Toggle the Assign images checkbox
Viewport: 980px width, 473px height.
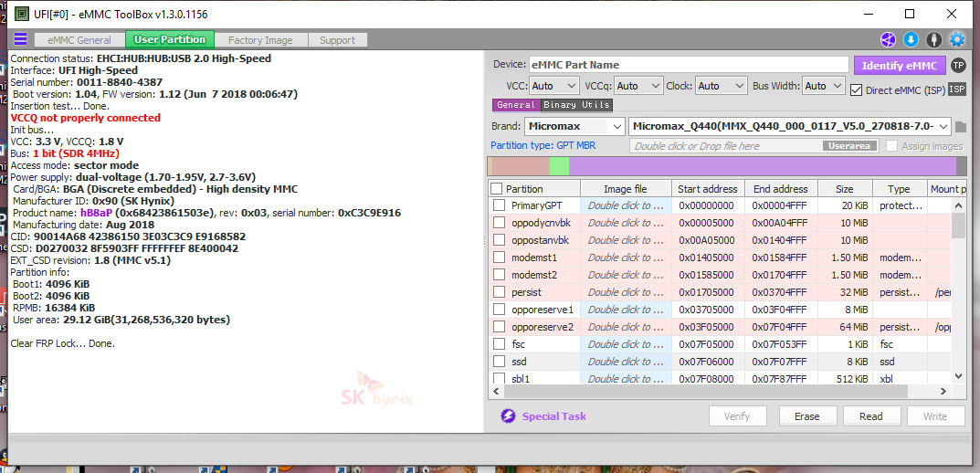[891, 145]
